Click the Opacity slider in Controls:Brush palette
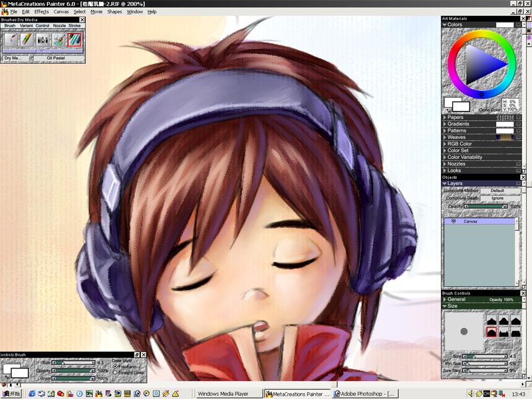The image size is (532, 399). [x=73, y=370]
